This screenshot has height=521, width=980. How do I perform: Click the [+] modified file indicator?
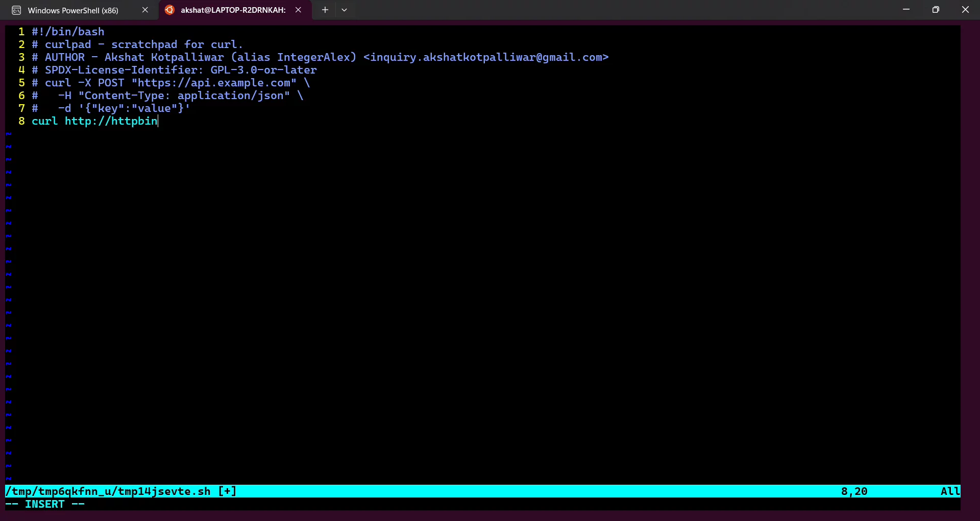pyautogui.click(x=227, y=491)
